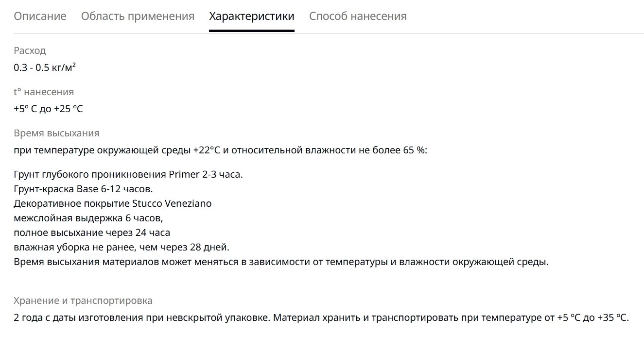Switch to the Область применения tab
This screenshot has width=644, height=349.
(138, 16)
